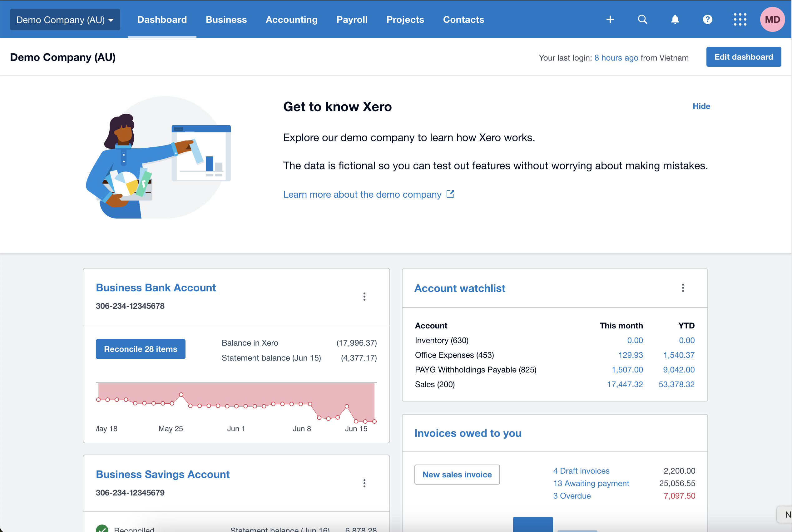The image size is (792, 532).
Task: Open Learn more about the demo company
Action: tap(362, 195)
